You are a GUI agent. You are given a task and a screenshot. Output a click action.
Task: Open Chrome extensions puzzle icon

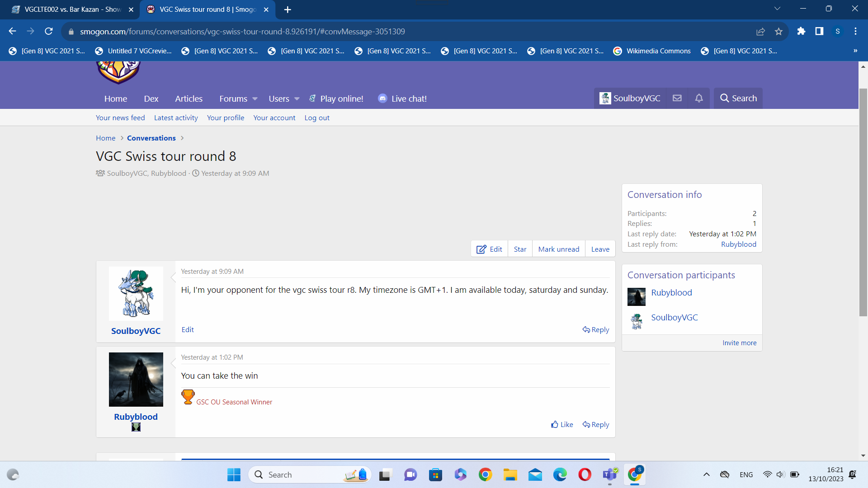coord(802,31)
